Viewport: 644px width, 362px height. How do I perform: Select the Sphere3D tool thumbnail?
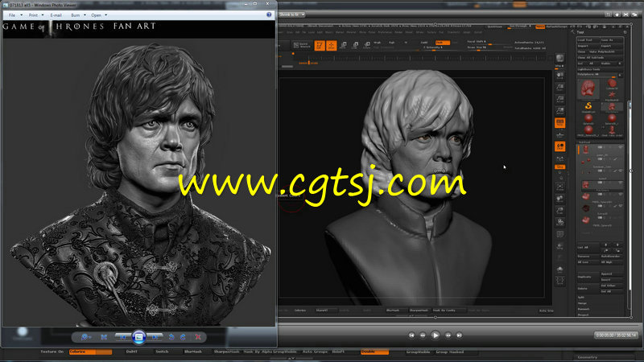point(588,118)
